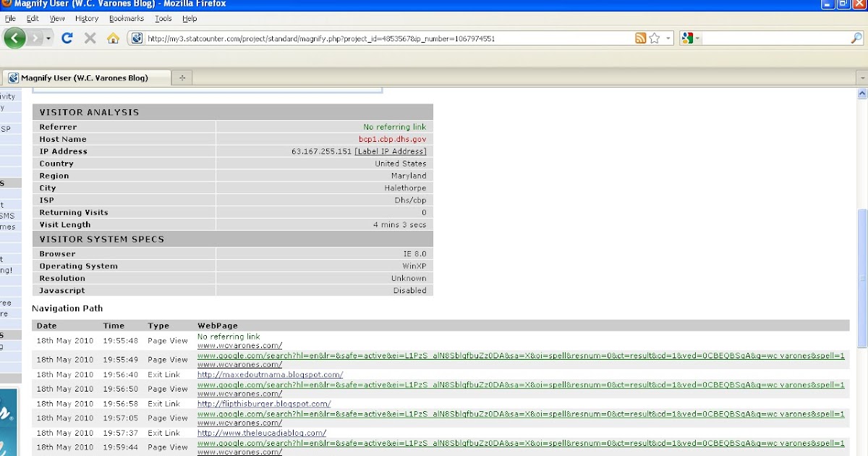Image resolution: width=868 pixels, height=456 pixels.
Task: Open the View menu
Action: coord(57,18)
